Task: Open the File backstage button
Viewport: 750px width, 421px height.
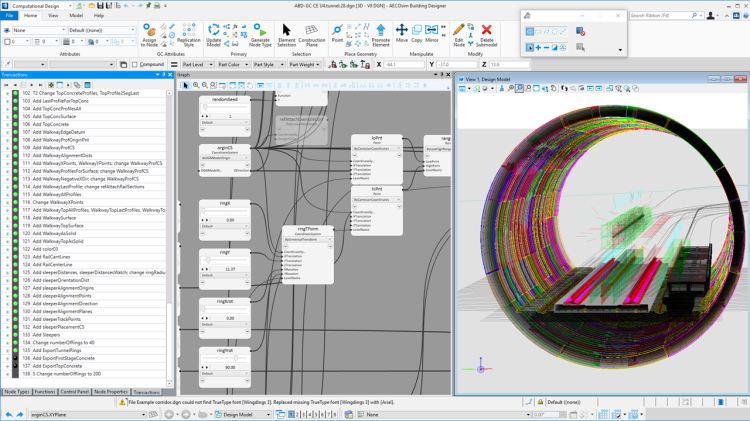Action: click(x=9, y=16)
